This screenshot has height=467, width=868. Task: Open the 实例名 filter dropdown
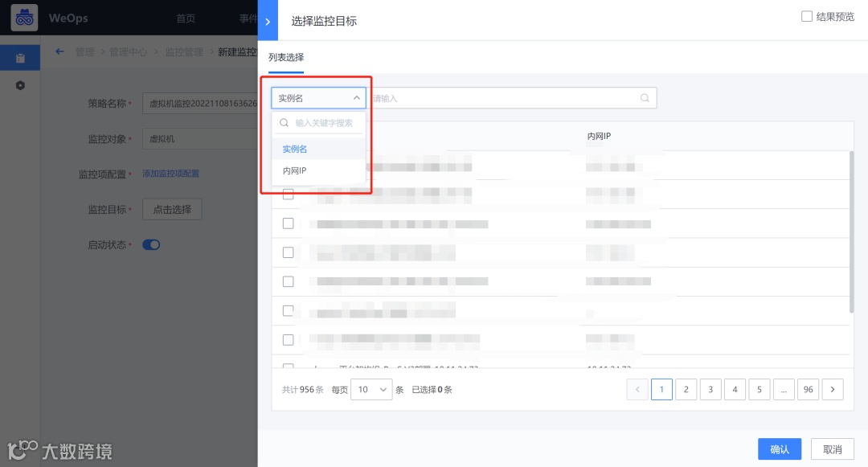tap(318, 98)
